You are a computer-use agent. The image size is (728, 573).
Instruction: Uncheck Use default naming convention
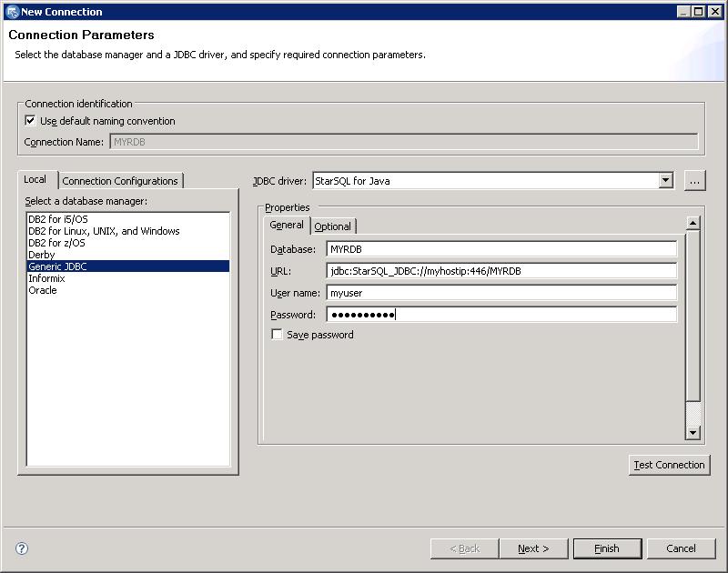[30, 121]
